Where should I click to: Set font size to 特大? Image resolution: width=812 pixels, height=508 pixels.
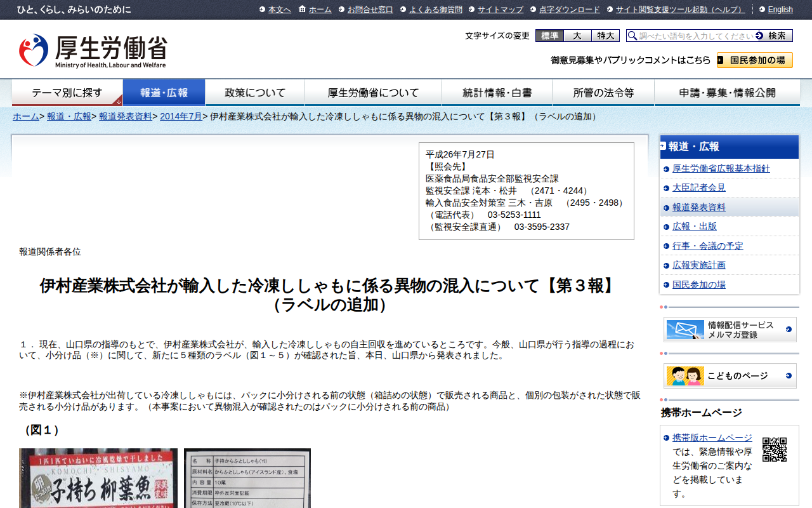(x=606, y=36)
